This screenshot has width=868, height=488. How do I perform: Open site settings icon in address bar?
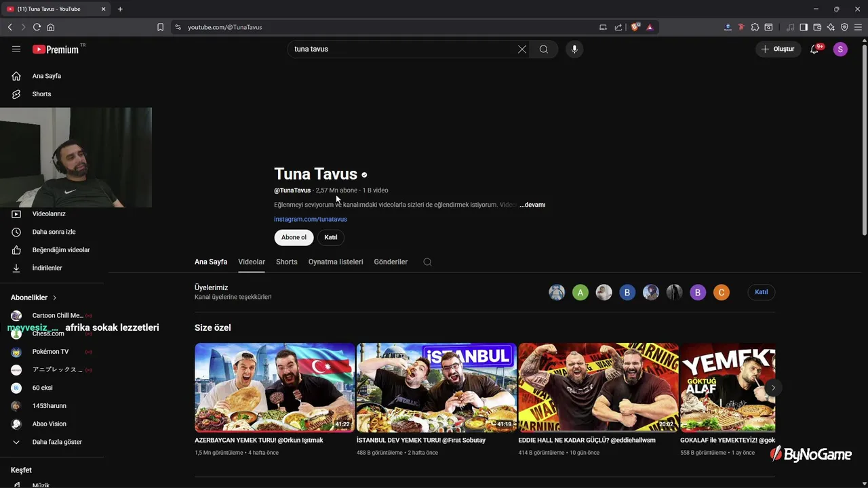pyautogui.click(x=178, y=27)
